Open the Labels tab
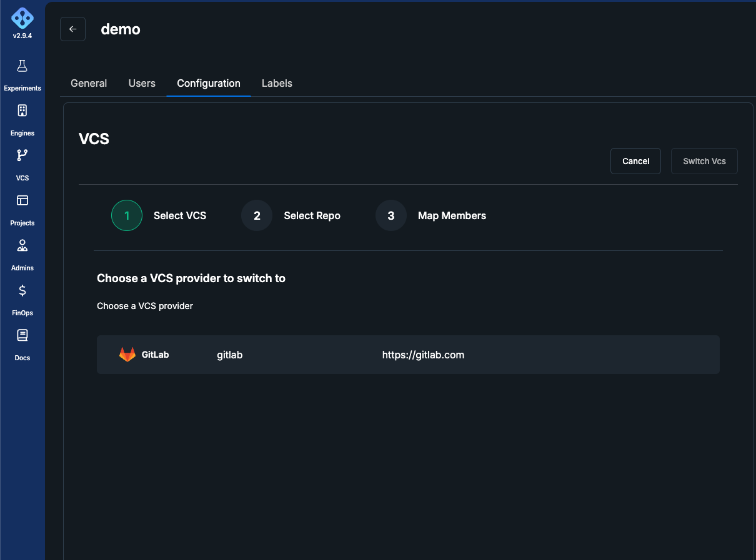 click(277, 83)
